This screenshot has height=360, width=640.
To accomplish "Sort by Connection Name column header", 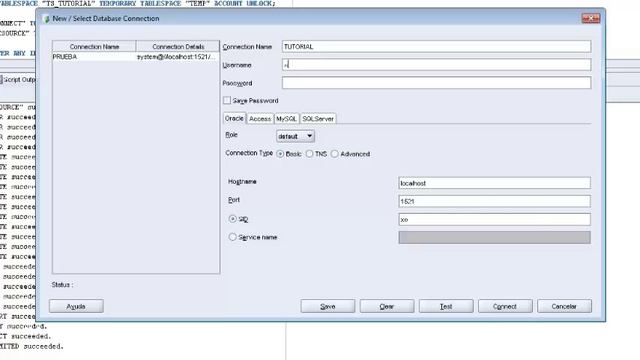I will [x=94, y=46].
